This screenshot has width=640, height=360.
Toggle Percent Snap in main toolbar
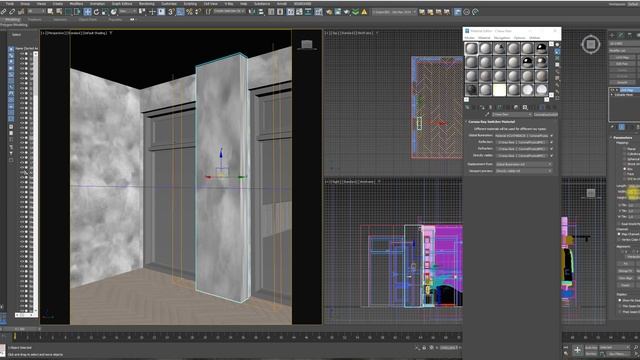[x=189, y=12]
